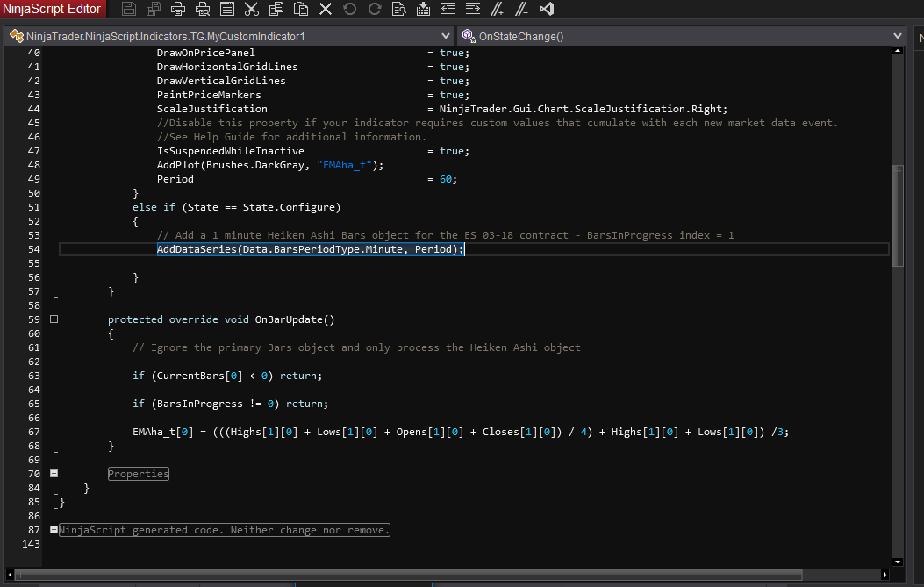Expand the NinjaScript generated code region
Image resolution: width=924 pixels, height=587 pixels.
(x=54, y=530)
